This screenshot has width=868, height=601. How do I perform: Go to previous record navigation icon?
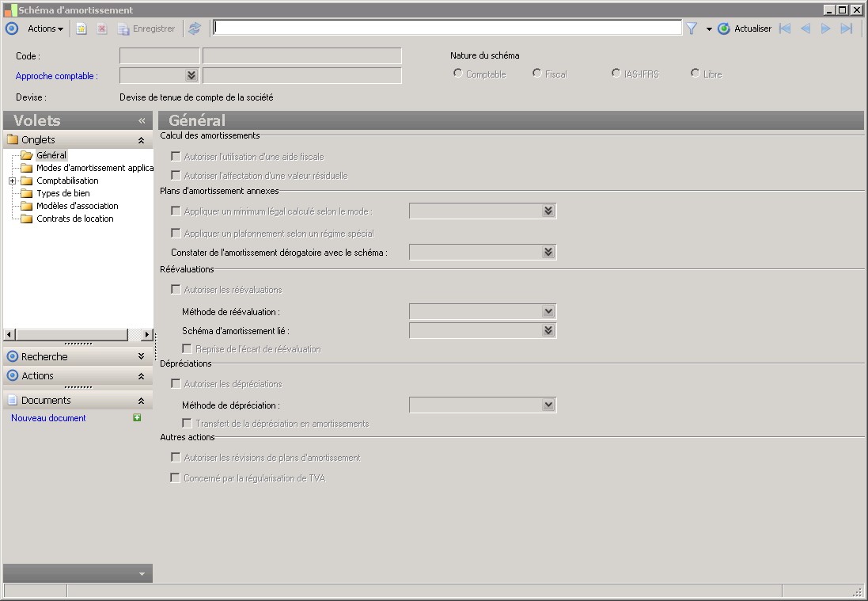tap(805, 29)
